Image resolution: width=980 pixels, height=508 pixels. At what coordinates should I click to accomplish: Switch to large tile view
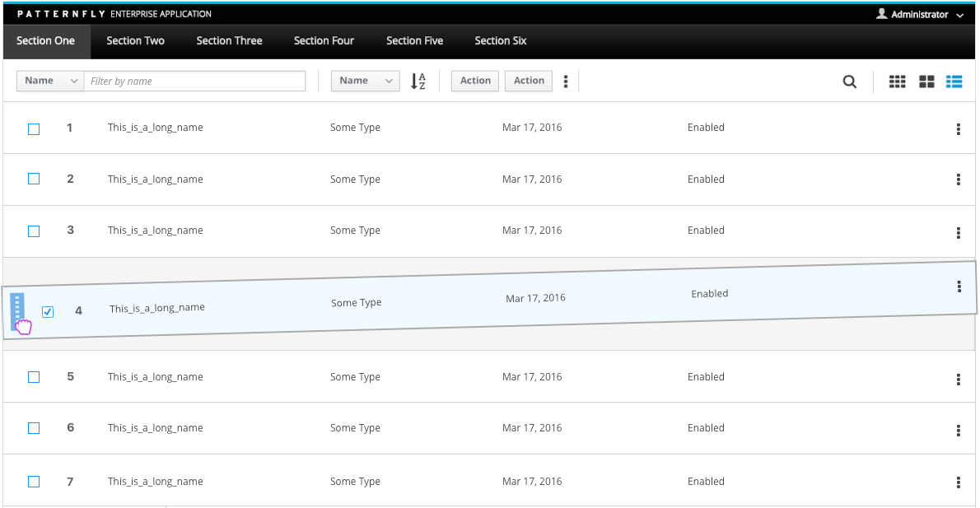[x=926, y=82]
